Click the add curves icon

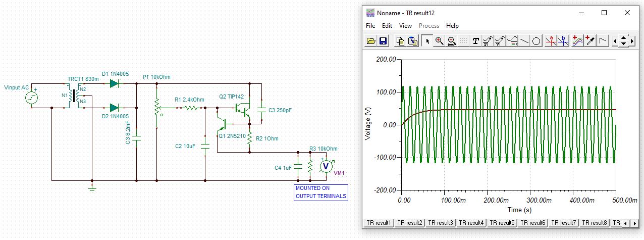[578, 41]
